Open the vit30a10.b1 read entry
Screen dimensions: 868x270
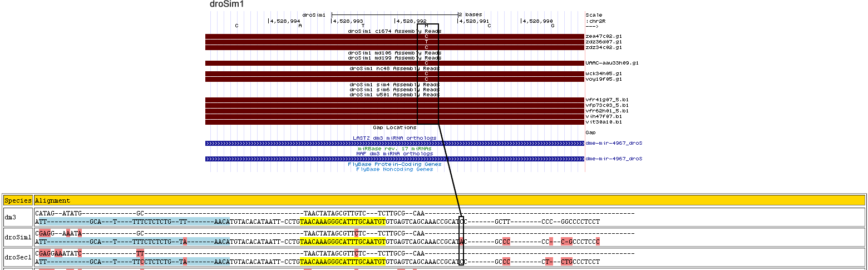coord(603,121)
